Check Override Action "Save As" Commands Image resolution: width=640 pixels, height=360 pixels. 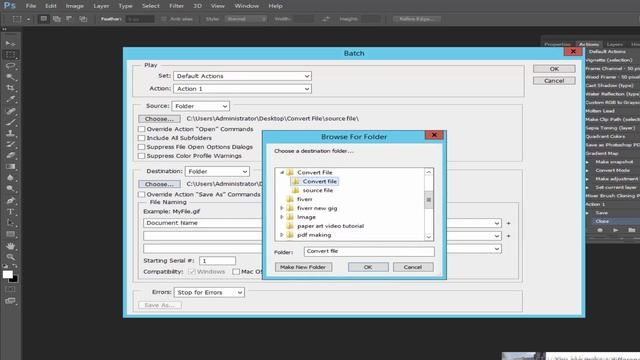142,195
